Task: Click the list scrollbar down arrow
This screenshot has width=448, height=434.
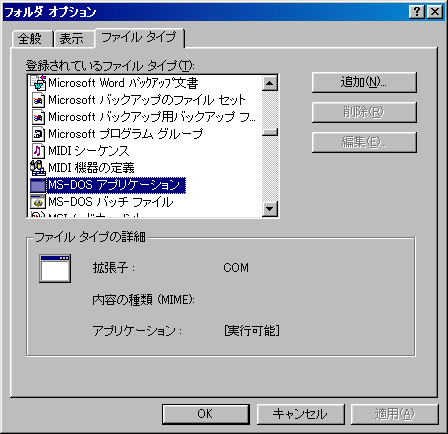Action: [x=270, y=209]
